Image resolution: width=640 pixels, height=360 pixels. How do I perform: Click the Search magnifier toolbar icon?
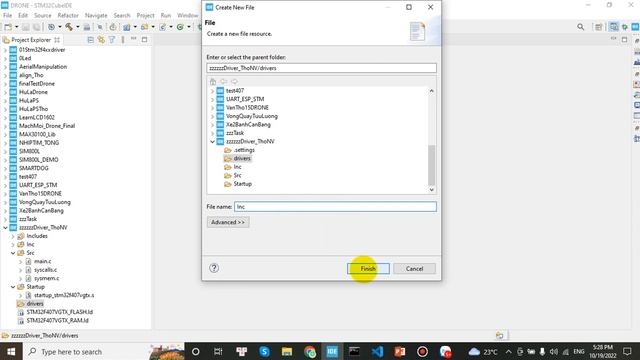coord(580,27)
